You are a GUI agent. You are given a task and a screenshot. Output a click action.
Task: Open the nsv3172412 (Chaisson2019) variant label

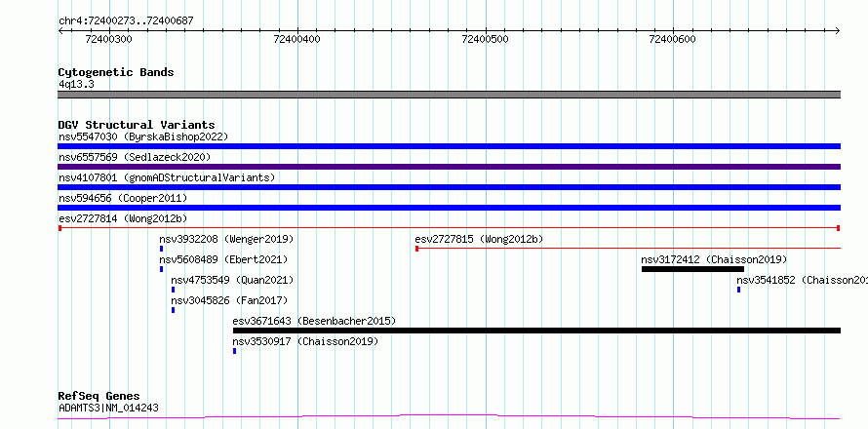[714, 259]
